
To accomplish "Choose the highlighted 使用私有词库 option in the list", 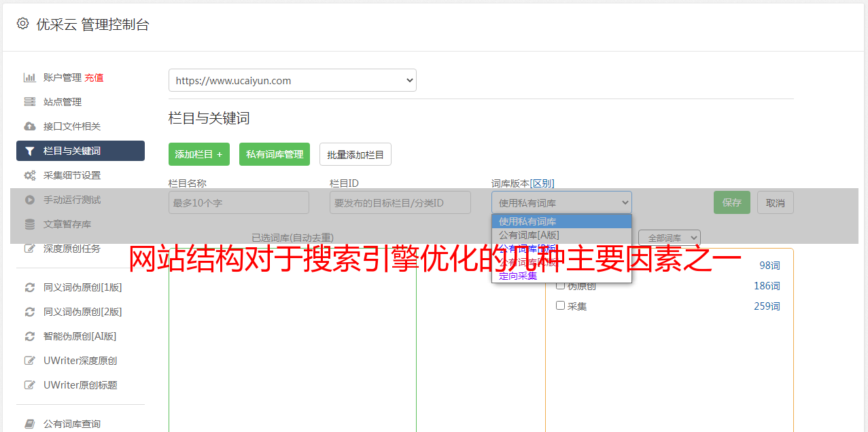I will (561, 221).
